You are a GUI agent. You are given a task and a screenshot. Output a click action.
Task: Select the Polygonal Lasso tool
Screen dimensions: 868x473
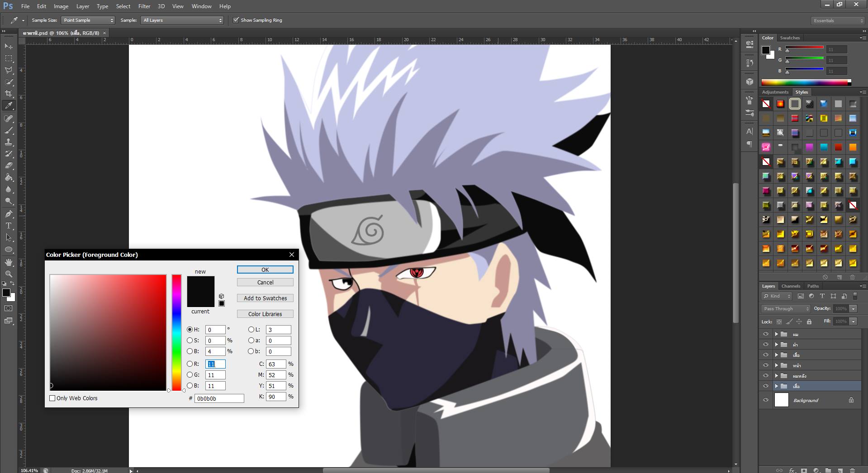[x=9, y=70]
